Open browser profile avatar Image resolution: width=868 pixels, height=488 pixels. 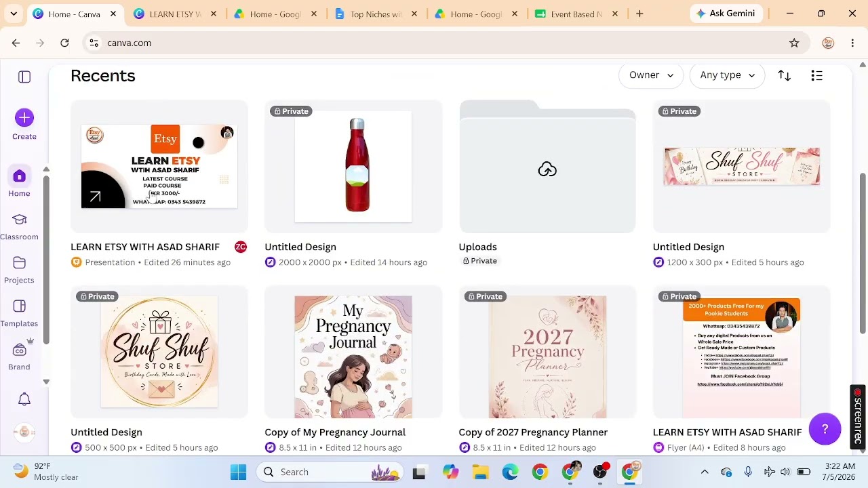[x=828, y=43]
